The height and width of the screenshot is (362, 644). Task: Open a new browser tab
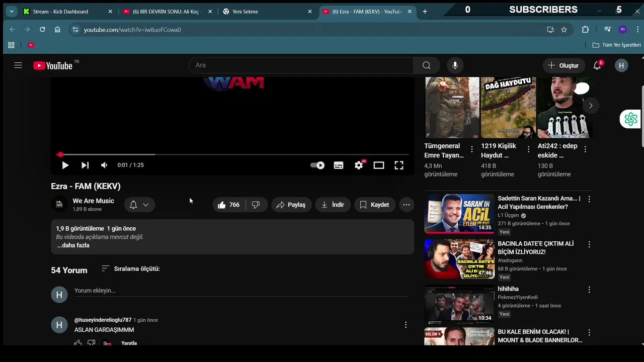tap(425, 12)
